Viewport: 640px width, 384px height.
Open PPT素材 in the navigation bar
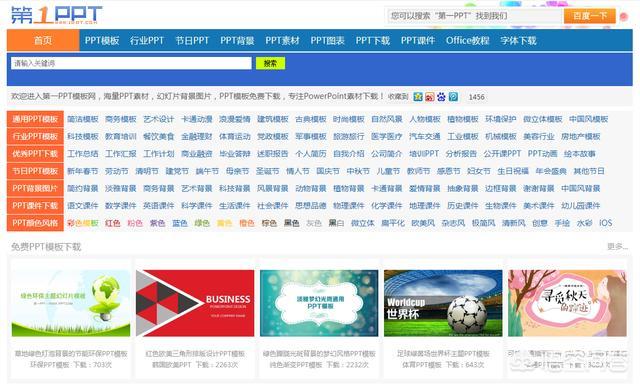click(282, 41)
